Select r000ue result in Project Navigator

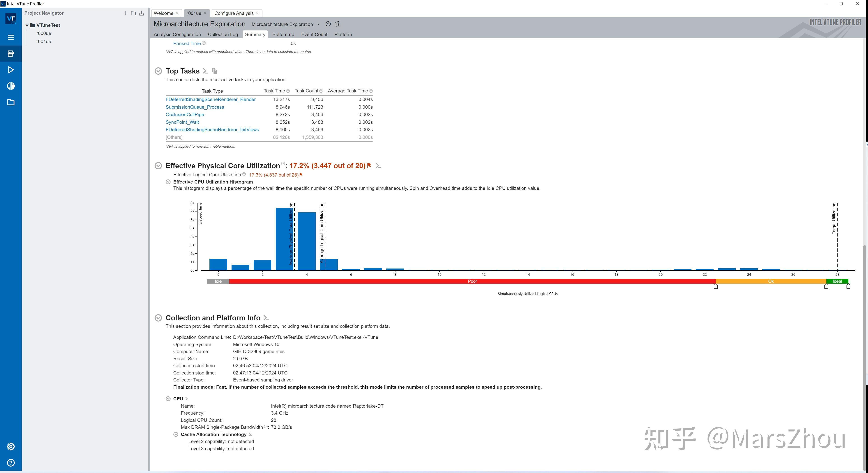coord(44,33)
